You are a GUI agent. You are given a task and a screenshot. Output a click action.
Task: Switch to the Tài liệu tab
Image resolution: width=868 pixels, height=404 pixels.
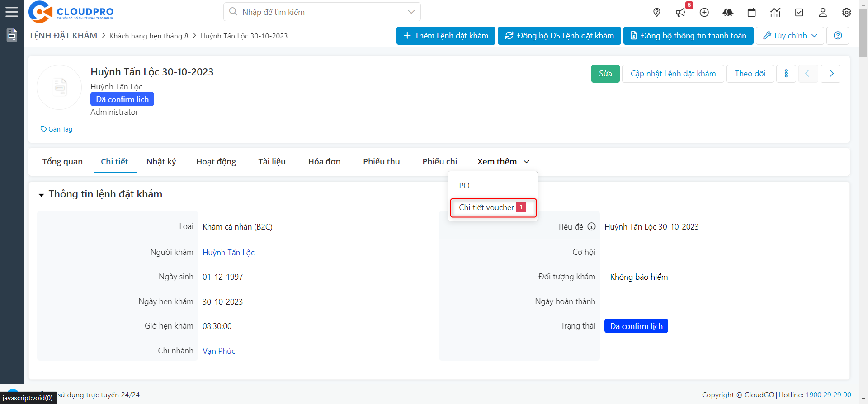tap(272, 162)
